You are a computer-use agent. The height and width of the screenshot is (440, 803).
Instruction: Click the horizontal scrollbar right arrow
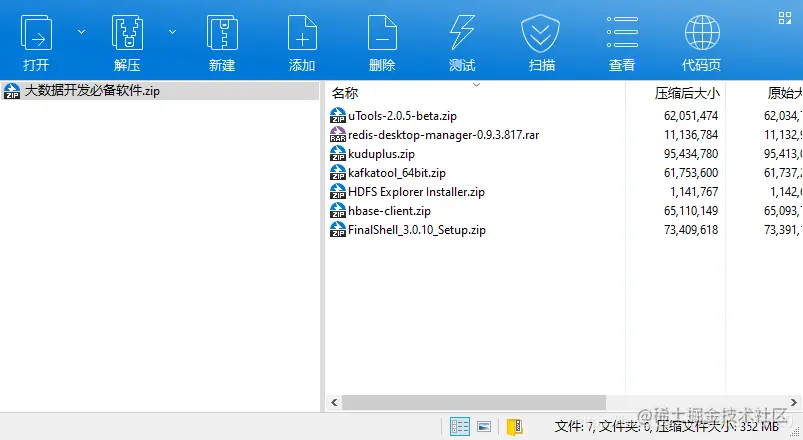click(x=794, y=403)
